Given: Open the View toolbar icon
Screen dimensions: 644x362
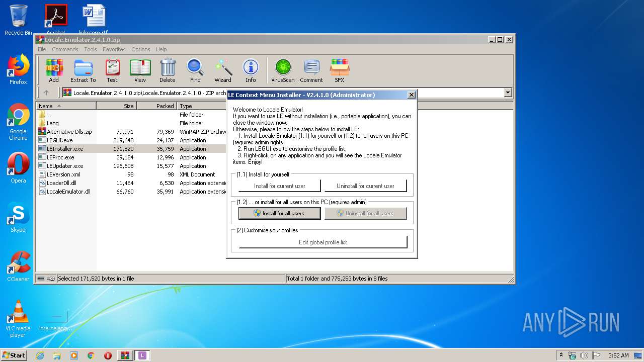Looking at the screenshot, I should [x=140, y=70].
